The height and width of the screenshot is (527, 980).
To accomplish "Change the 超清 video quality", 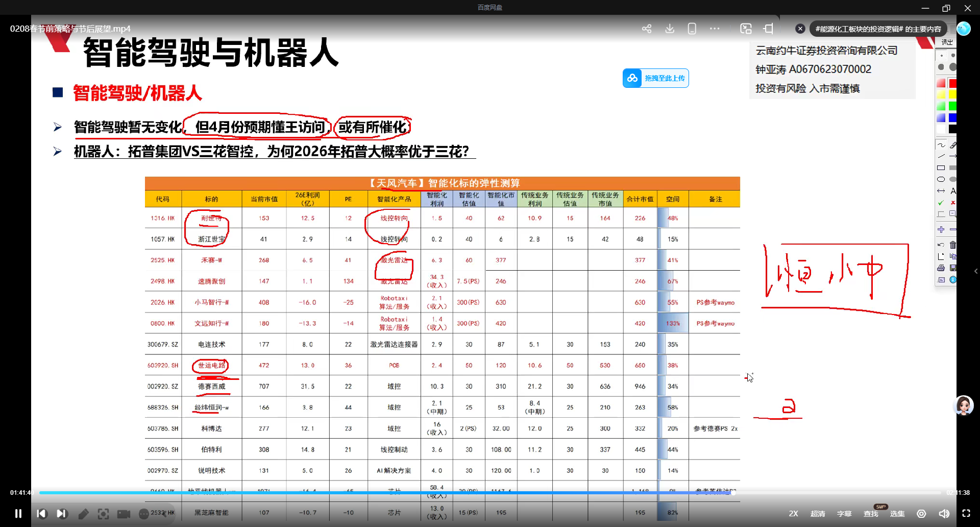I will click(818, 514).
